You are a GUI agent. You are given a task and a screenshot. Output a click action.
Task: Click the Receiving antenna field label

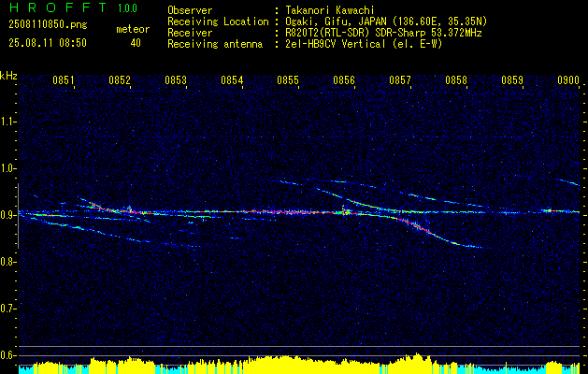(x=215, y=44)
